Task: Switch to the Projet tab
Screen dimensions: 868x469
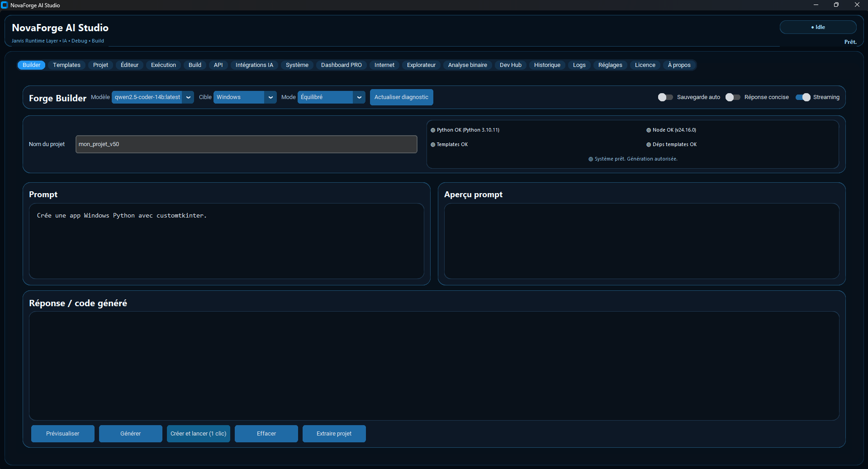Action: 100,65
